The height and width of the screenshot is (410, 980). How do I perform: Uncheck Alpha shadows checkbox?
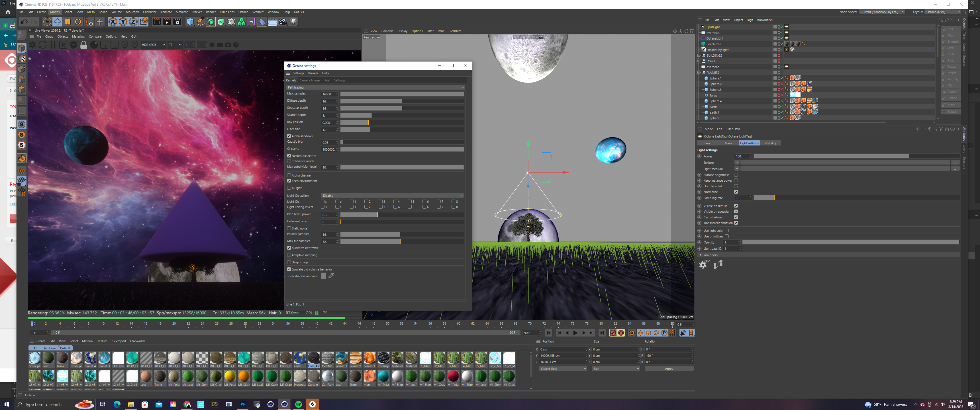pos(289,136)
